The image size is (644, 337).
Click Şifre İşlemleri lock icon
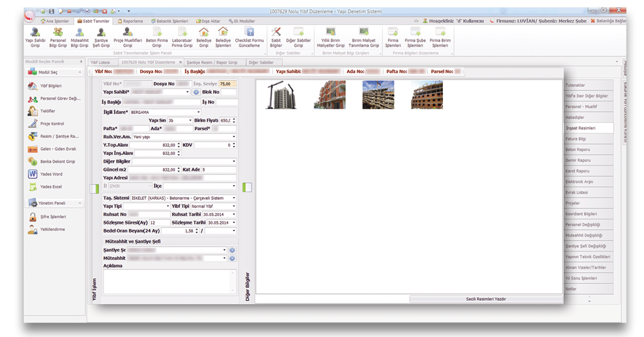click(32, 217)
